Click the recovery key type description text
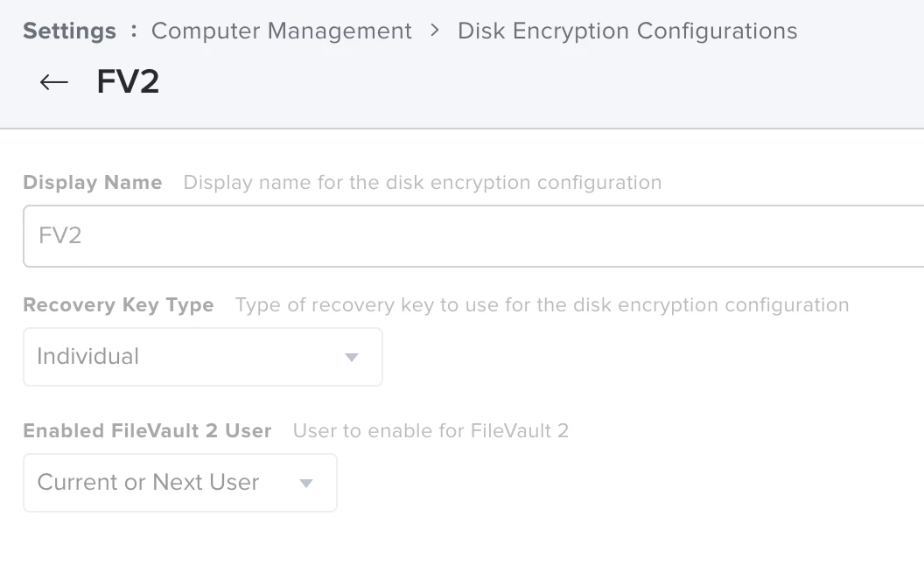 click(542, 305)
